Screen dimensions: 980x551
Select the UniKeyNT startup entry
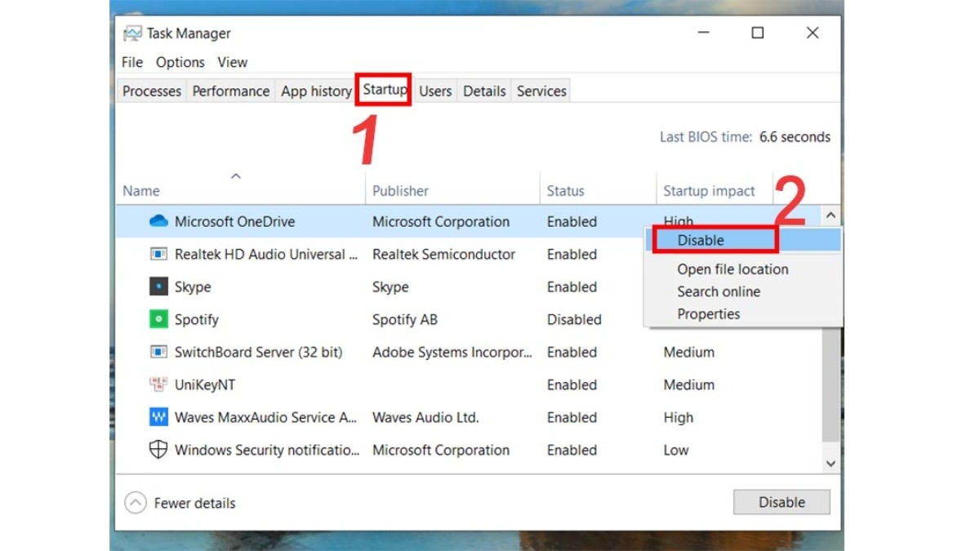(205, 384)
